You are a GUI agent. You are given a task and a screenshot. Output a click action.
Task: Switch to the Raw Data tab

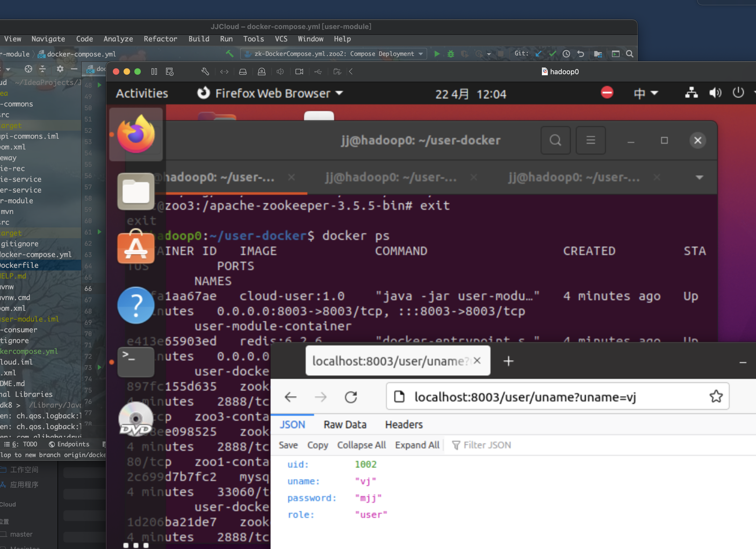(x=345, y=424)
